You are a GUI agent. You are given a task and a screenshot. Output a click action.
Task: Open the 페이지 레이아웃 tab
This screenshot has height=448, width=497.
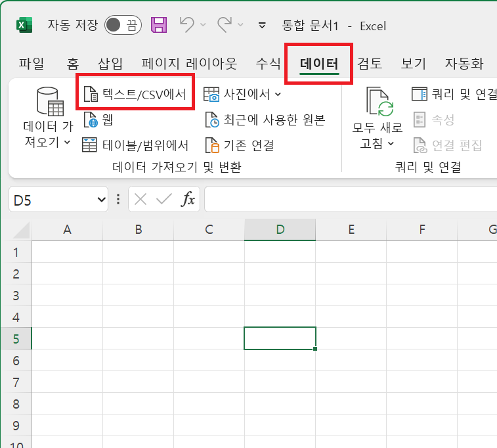[189, 64]
